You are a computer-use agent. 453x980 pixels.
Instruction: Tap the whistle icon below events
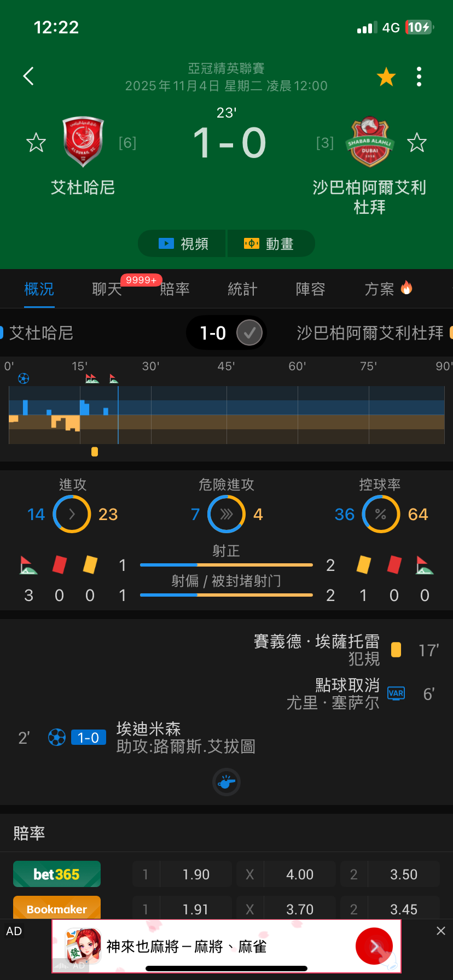(226, 782)
